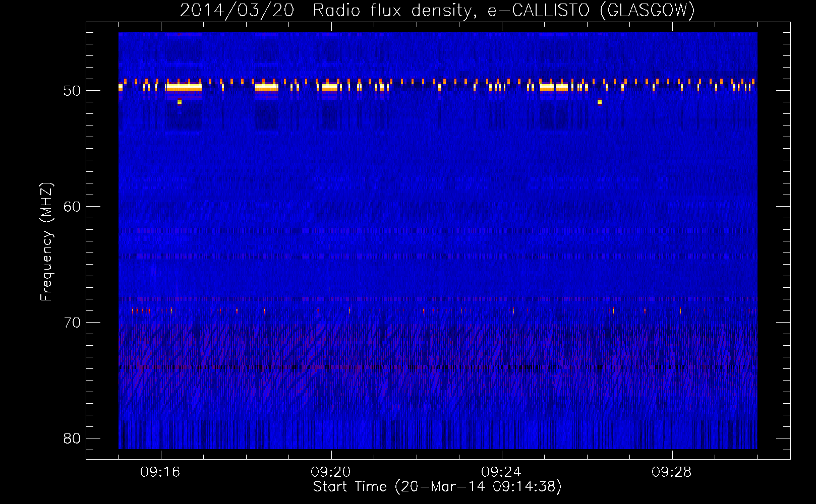Click the 50 frequency tick label

click(72, 91)
